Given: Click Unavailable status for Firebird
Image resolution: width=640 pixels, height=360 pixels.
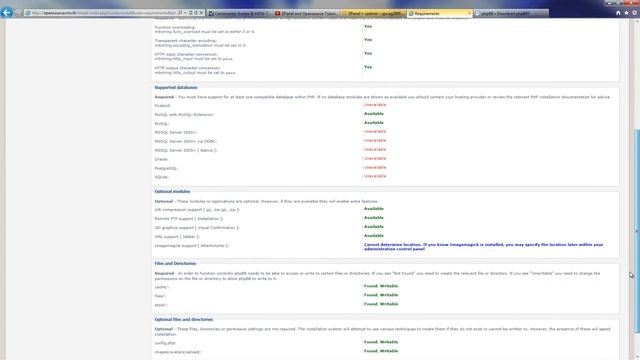Looking at the screenshot, I should tap(375, 105).
